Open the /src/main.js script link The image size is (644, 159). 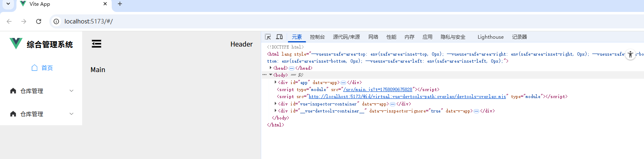pyautogui.click(x=378, y=89)
